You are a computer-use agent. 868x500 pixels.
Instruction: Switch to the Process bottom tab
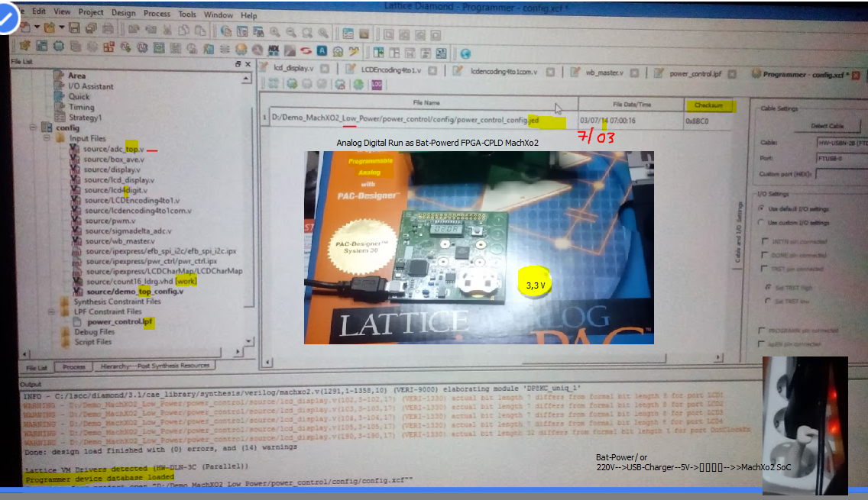point(73,366)
